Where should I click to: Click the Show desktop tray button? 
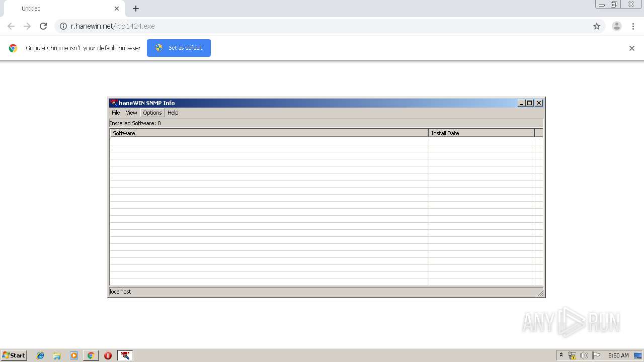pyautogui.click(x=638, y=355)
